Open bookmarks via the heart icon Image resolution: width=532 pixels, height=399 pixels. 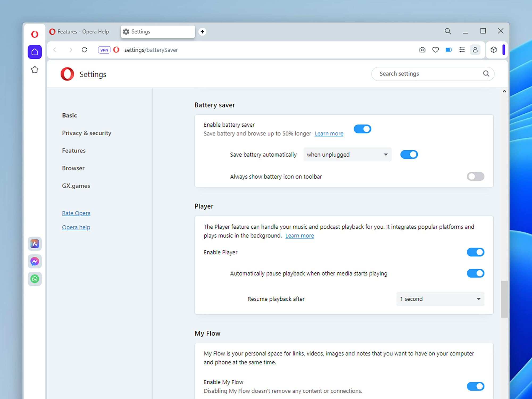pyautogui.click(x=435, y=50)
